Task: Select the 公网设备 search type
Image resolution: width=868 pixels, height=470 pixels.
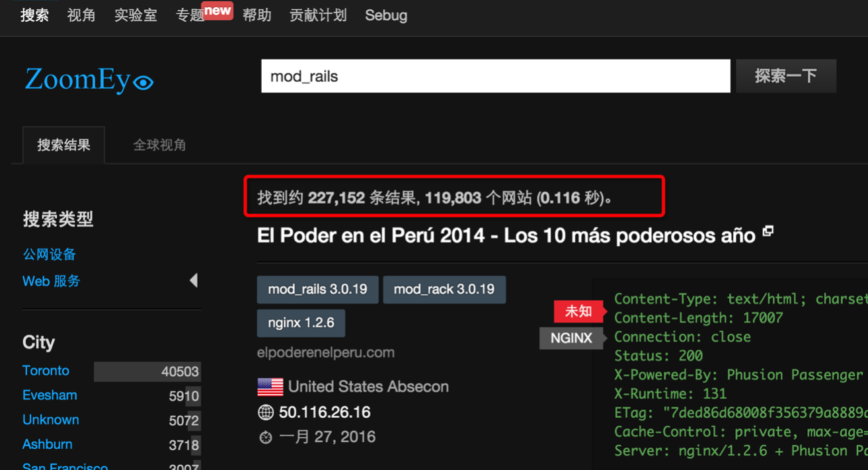Action: (50, 255)
